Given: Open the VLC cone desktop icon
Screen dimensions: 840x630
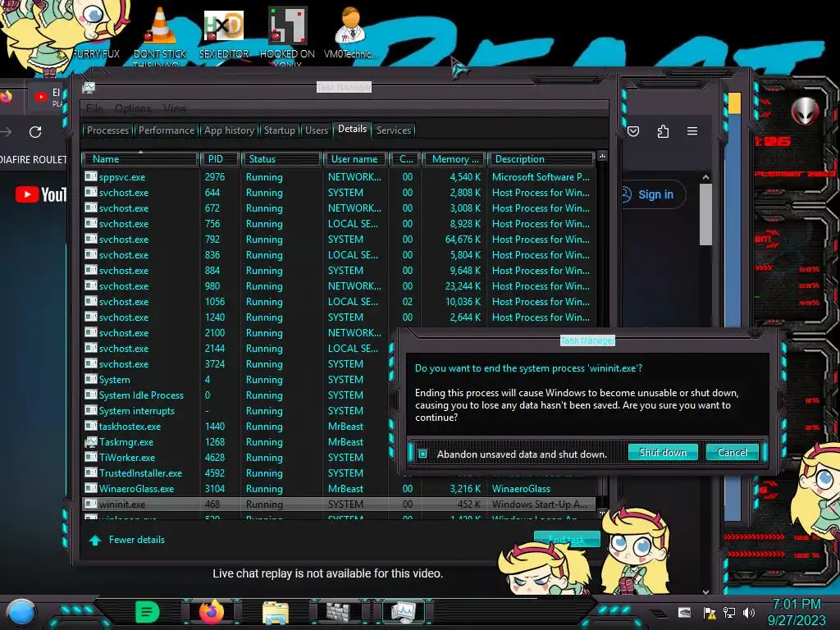Looking at the screenshot, I should coord(160,27).
